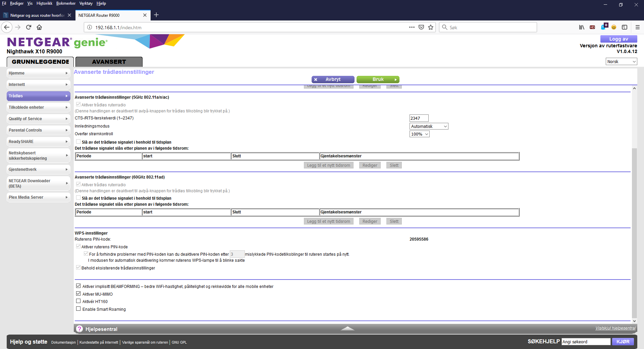The image size is (644, 349).
Task: Open the Innledningsmodus Automatisk dropdown
Action: (x=429, y=126)
